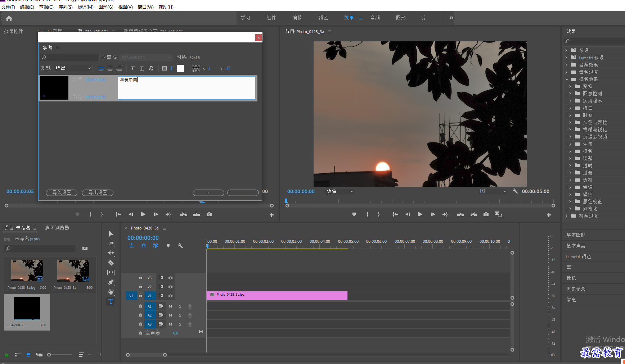This screenshot has width=625, height=364.
Task: Add marker in Program monitor
Action: (x=354, y=214)
